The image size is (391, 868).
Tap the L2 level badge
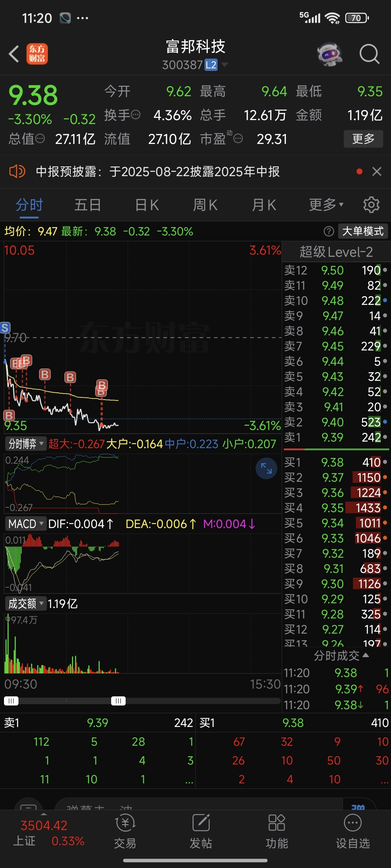point(211,65)
